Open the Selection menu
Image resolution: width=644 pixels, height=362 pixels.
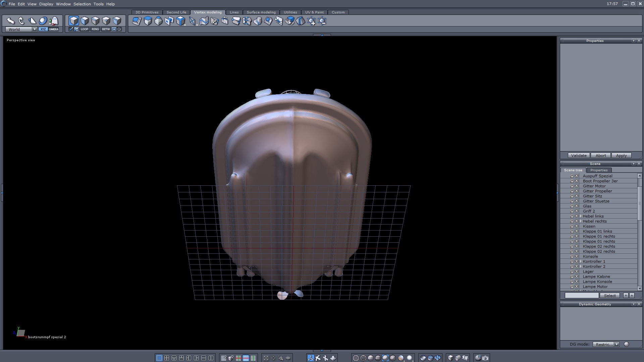pyautogui.click(x=82, y=4)
